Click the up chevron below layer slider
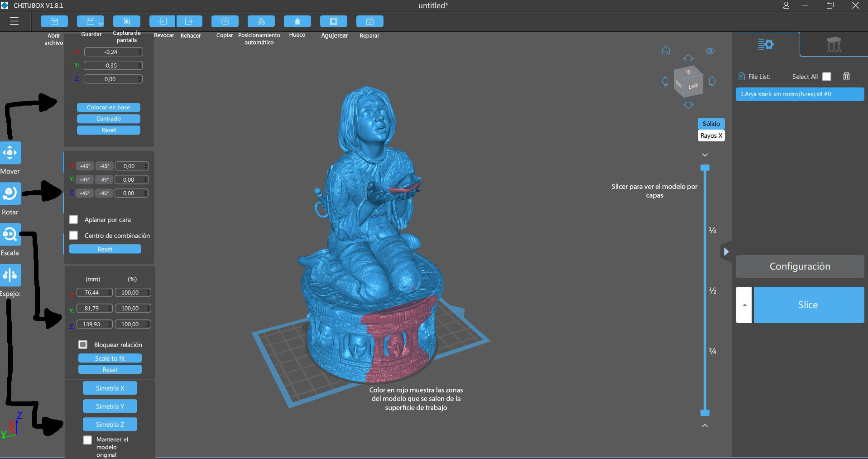The width and height of the screenshot is (868, 459). pos(705,425)
